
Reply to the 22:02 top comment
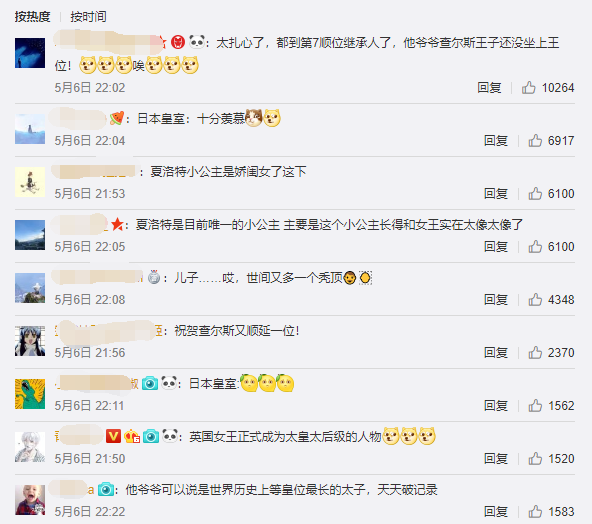[489, 88]
